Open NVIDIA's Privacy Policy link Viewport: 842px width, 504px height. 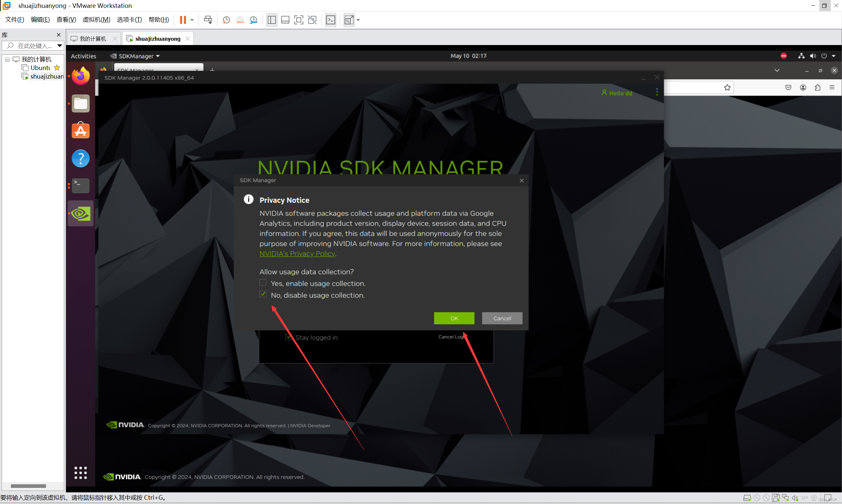[x=297, y=253]
